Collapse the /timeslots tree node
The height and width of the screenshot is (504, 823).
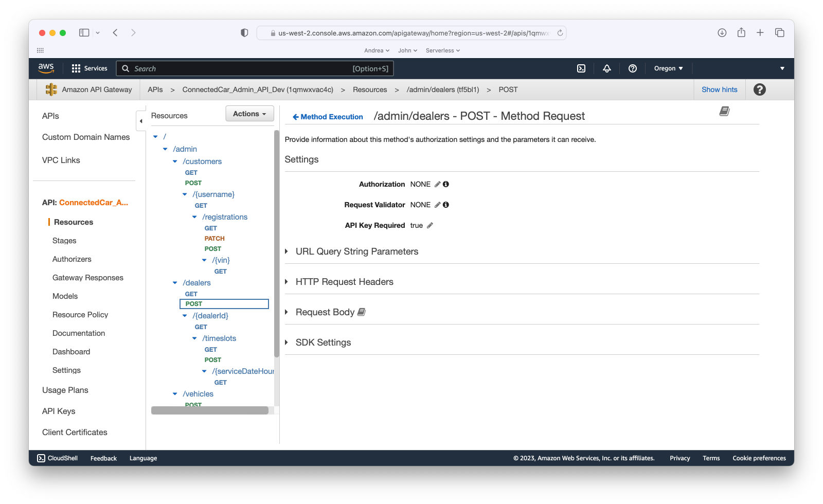[194, 338]
